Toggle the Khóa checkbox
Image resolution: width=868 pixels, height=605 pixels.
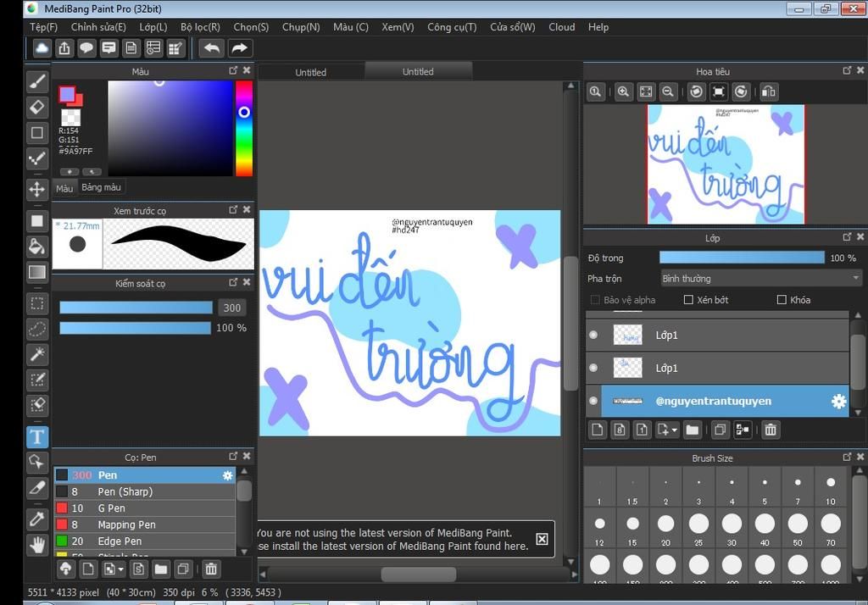[782, 299]
